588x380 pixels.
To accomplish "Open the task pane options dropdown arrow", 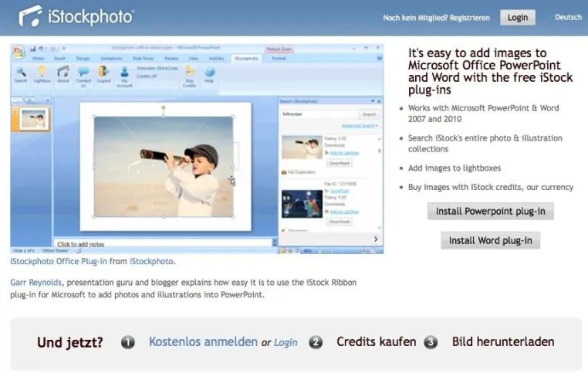I will (x=373, y=101).
